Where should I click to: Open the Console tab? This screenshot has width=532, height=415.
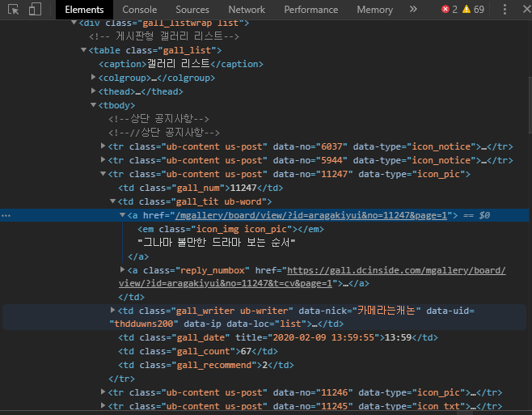click(139, 10)
